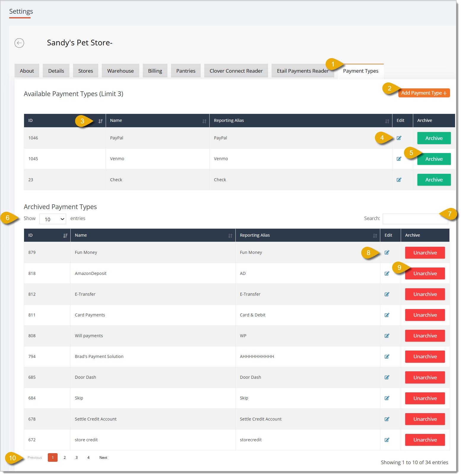Open the Details tab
The height and width of the screenshot is (476, 461).
[56, 71]
